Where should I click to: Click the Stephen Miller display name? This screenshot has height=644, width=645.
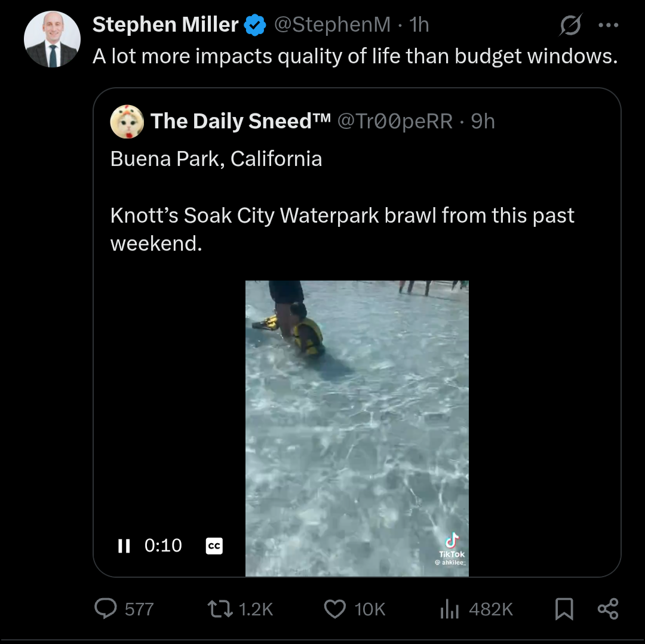pyautogui.click(x=165, y=24)
